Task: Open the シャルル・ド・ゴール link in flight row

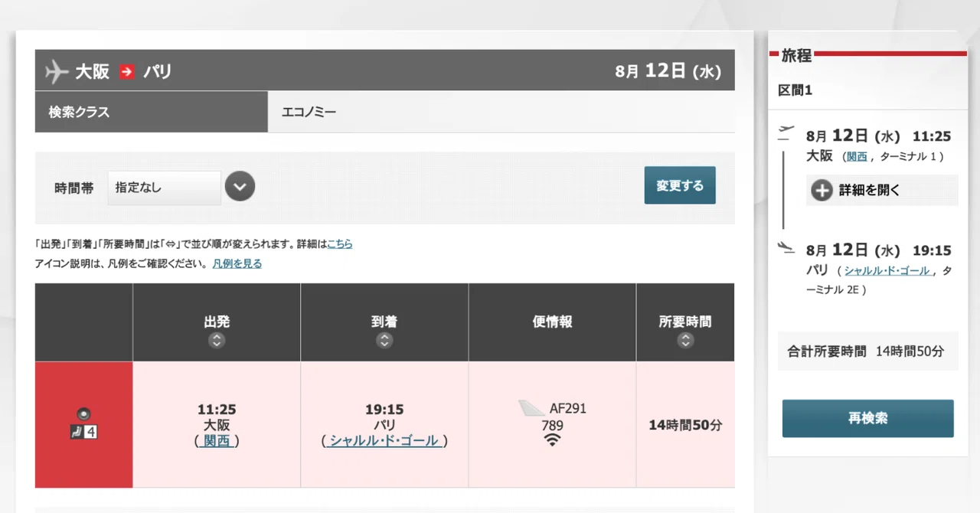Action: coord(384,440)
